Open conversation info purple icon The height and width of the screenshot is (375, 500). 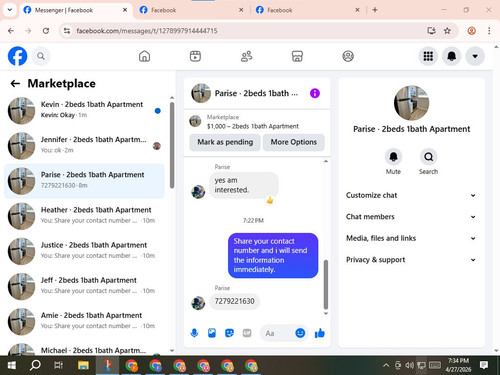[315, 93]
